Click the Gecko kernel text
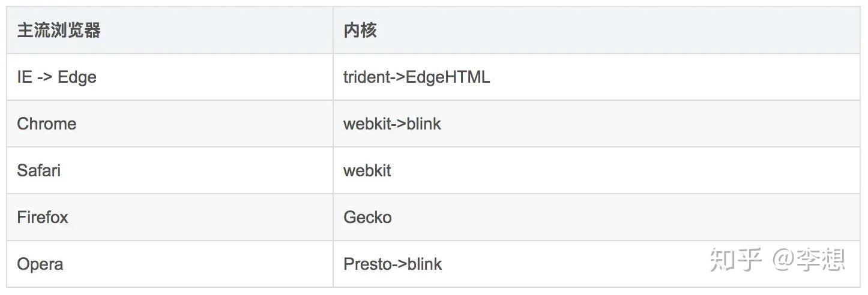Screen dimensions: 868x295 tap(367, 217)
